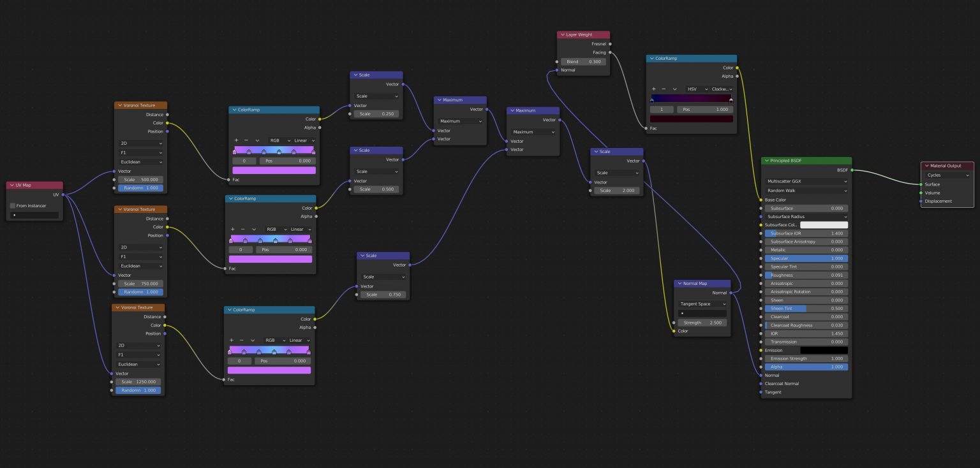
Task: Open the HSV color mode dropdown
Action: (x=696, y=89)
